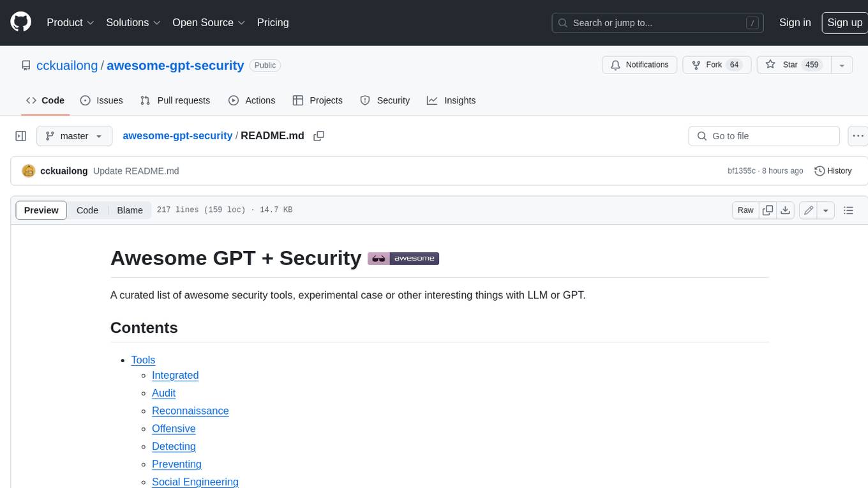
Task: Click the Notifications bell button
Action: pos(640,65)
